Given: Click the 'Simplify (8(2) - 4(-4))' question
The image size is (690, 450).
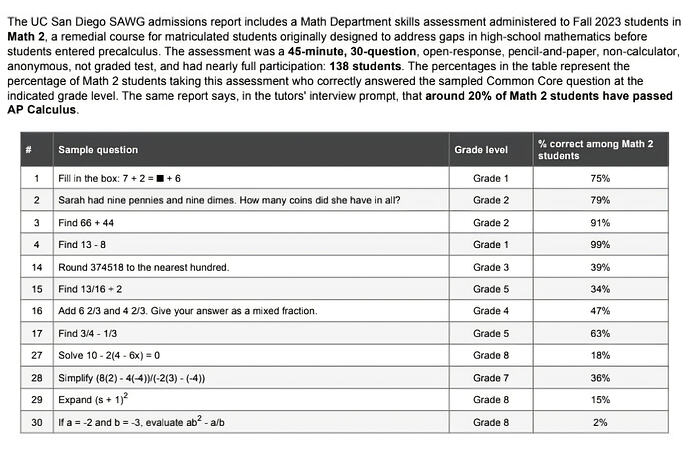Looking at the screenshot, I should click(x=251, y=378).
